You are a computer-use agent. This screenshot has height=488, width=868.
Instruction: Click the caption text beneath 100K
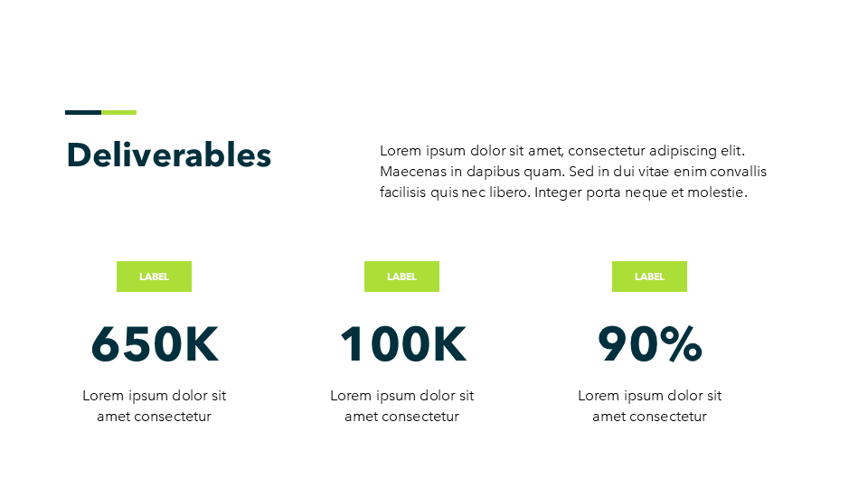coord(401,406)
